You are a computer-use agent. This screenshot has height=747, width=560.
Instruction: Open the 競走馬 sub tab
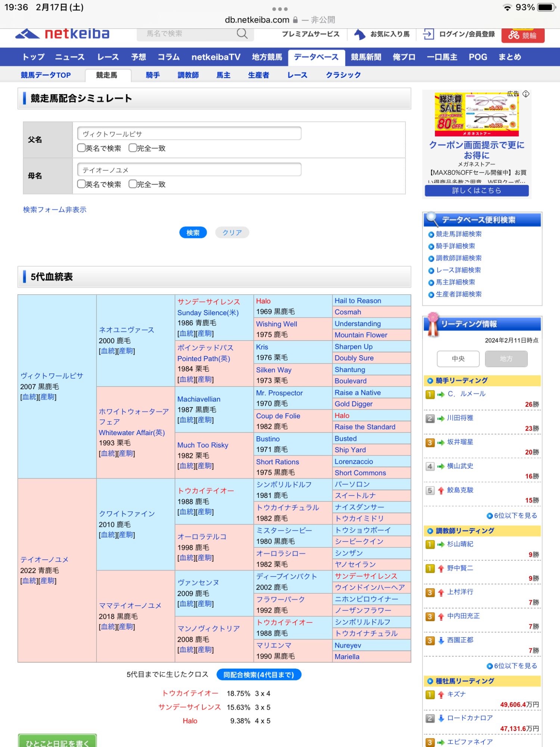pos(107,75)
